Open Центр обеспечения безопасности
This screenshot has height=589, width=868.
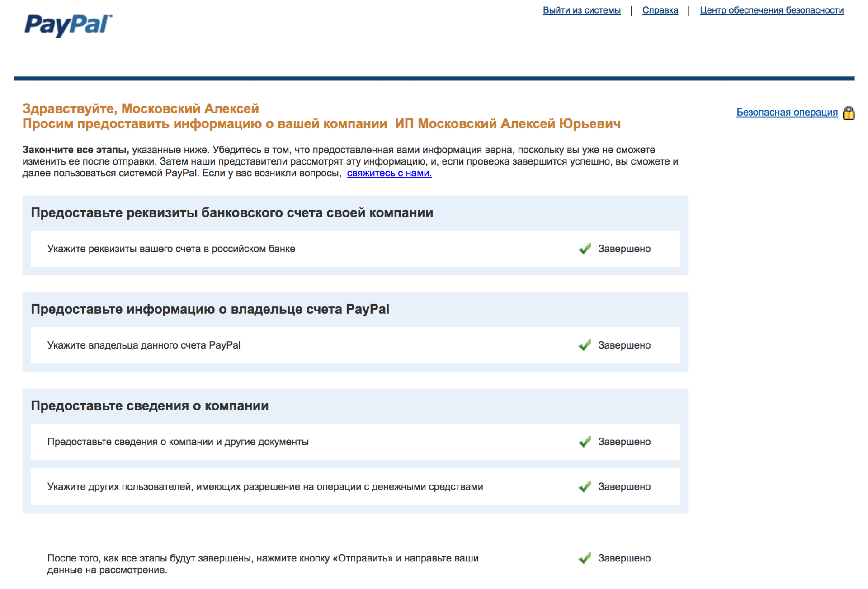tap(772, 10)
